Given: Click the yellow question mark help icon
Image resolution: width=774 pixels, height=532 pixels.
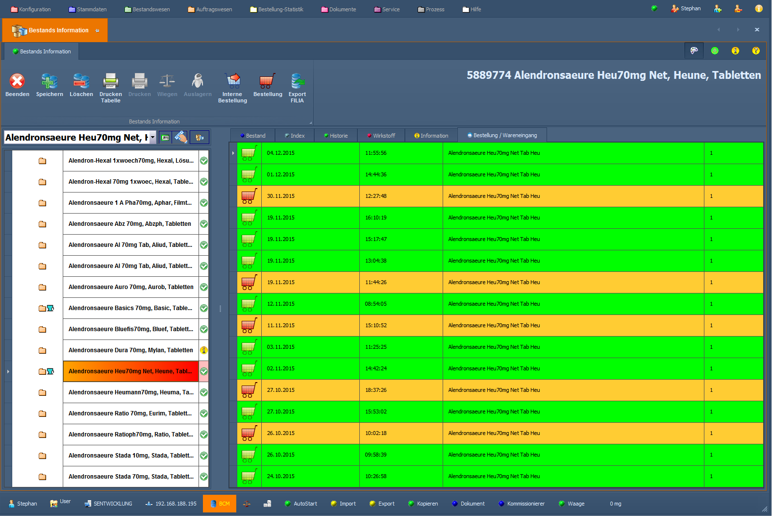Looking at the screenshot, I should pyautogui.click(x=756, y=50).
